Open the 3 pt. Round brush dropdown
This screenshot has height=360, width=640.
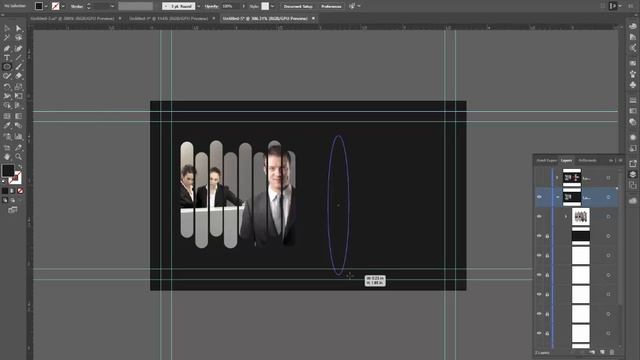click(x=199, y=6)
